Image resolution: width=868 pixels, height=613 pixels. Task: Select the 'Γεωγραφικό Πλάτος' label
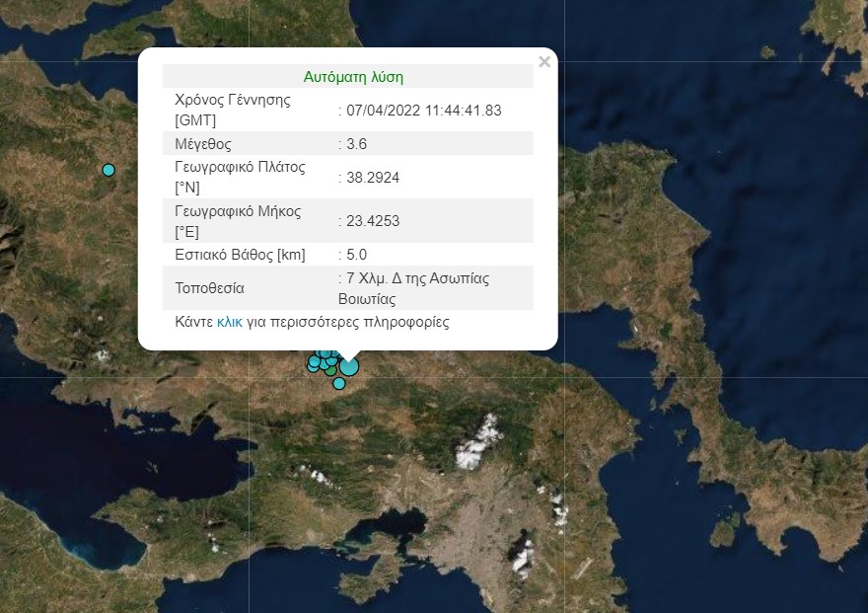tap(240, 167)
